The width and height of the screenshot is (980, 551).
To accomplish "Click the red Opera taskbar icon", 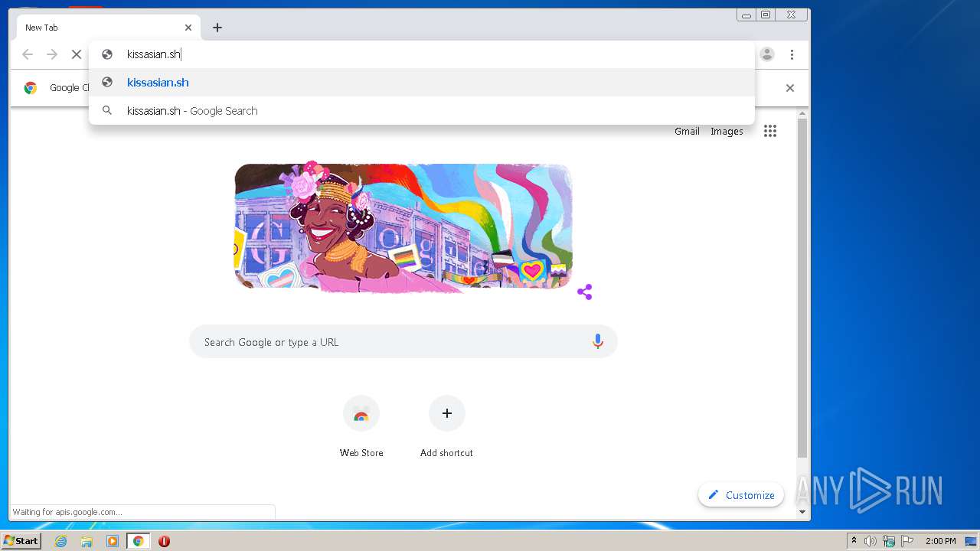I will (x=164, y=541).
